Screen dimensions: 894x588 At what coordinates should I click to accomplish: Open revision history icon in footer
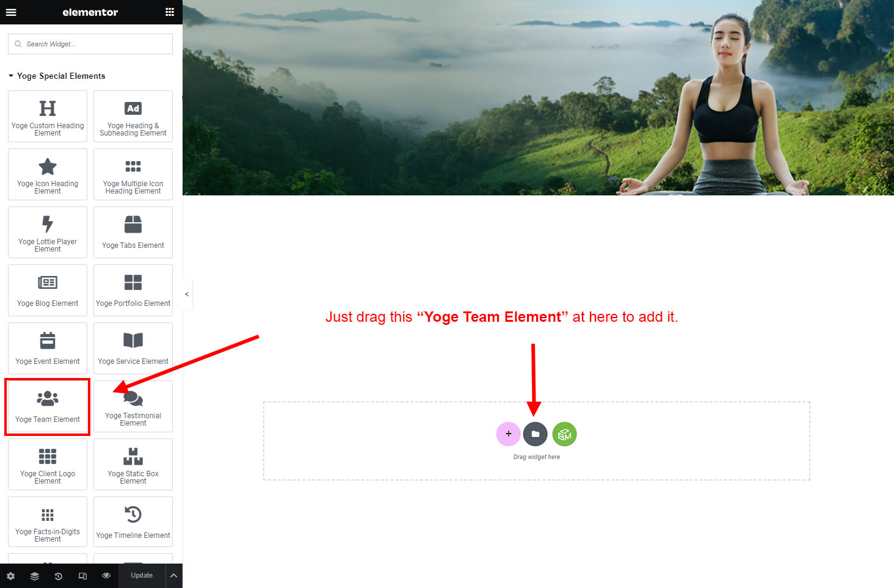click(x=59, y=576)
